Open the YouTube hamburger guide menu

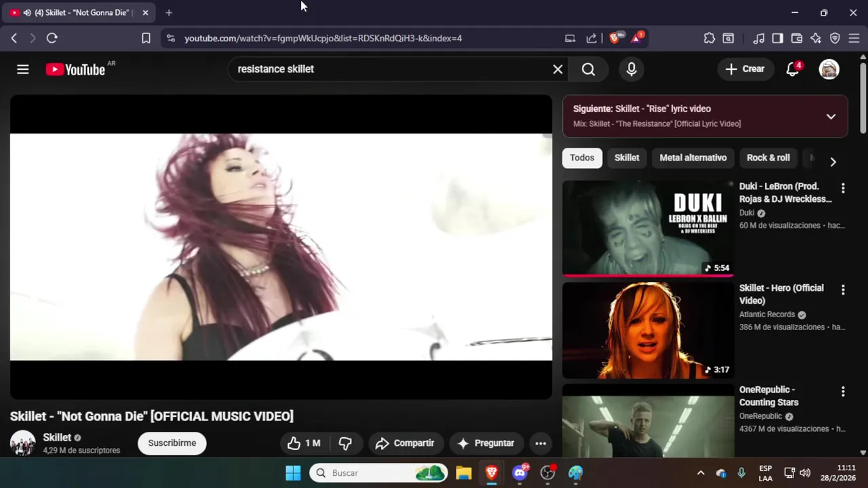pos(23,69)
